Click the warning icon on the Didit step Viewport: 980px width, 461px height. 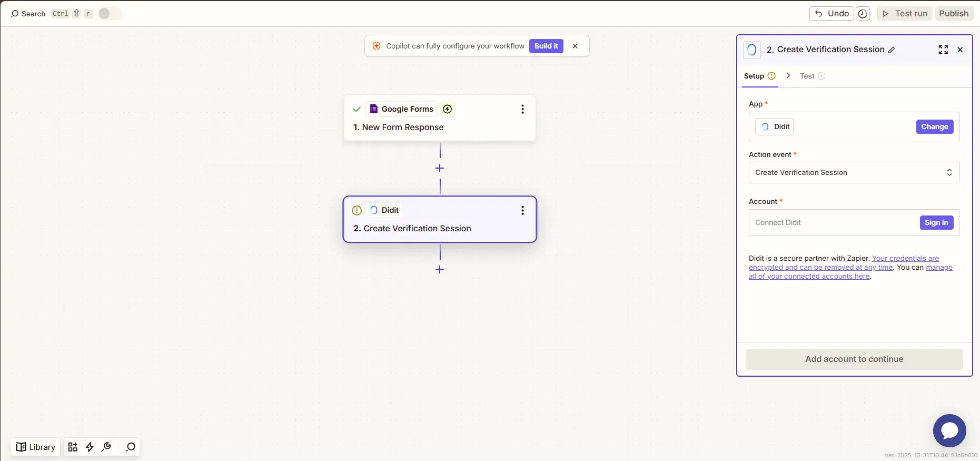[357, 210]
